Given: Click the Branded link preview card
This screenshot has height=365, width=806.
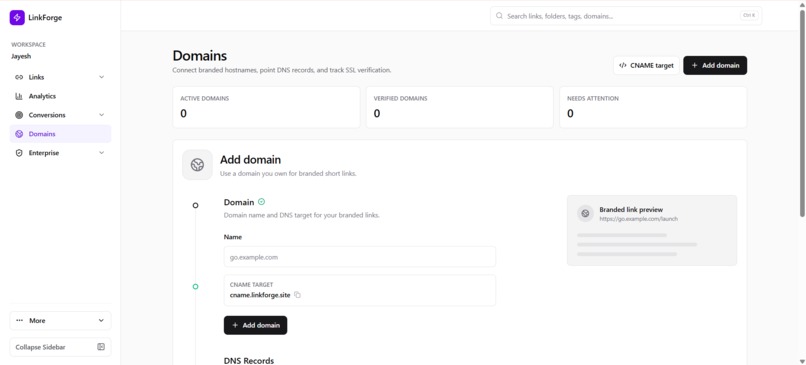Looking at the screenshot, I should coord(652,230).
